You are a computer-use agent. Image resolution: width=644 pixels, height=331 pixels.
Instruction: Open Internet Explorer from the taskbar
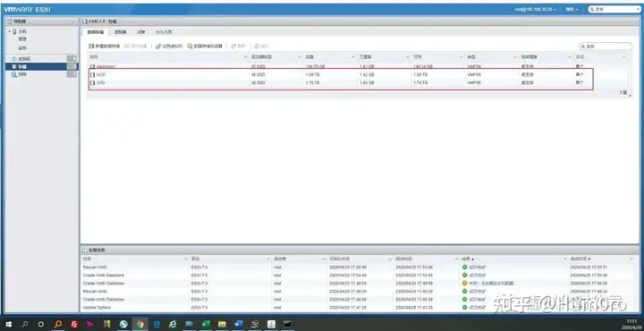click(173, 325)
